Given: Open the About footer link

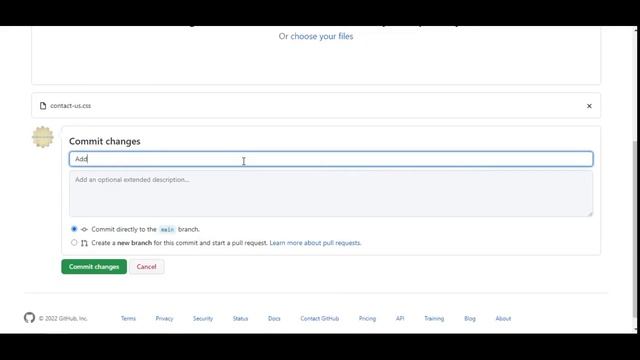Looking at the screenshot, I should click(x=503, y=318).
